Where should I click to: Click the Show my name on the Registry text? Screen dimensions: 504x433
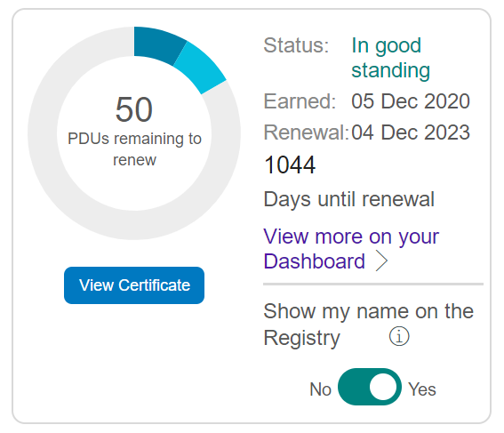click(x=368, y=325)
